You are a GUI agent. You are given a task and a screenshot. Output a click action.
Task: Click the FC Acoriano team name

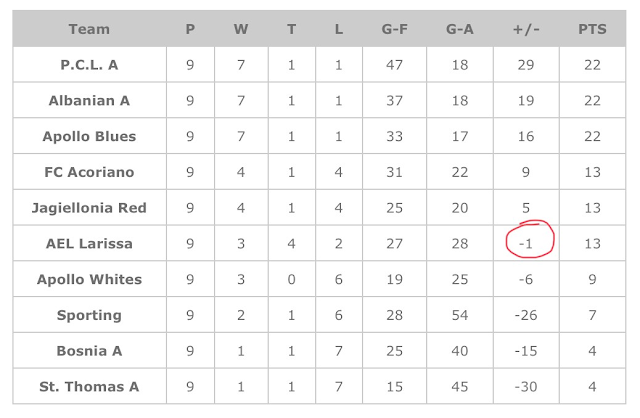tap(89, 172)
